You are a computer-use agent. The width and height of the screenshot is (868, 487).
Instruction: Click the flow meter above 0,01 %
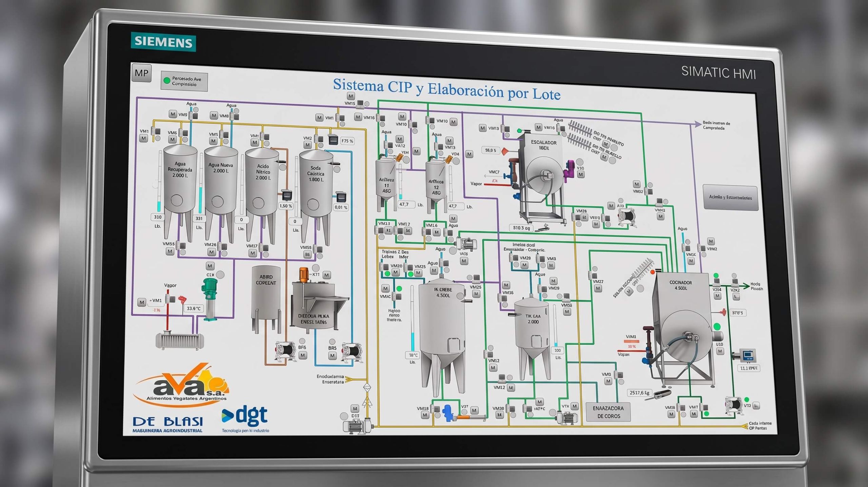(x=341, y=197)
